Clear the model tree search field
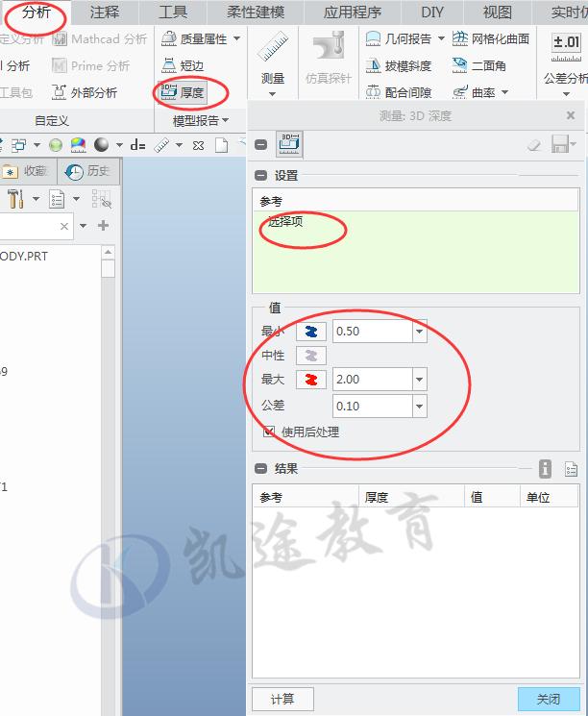 [x=64, y=226]
